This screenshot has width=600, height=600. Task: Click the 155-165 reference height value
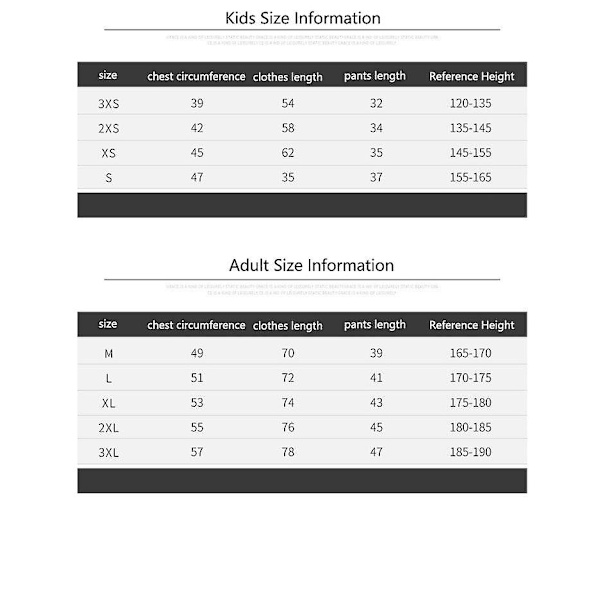pos(471,178)
